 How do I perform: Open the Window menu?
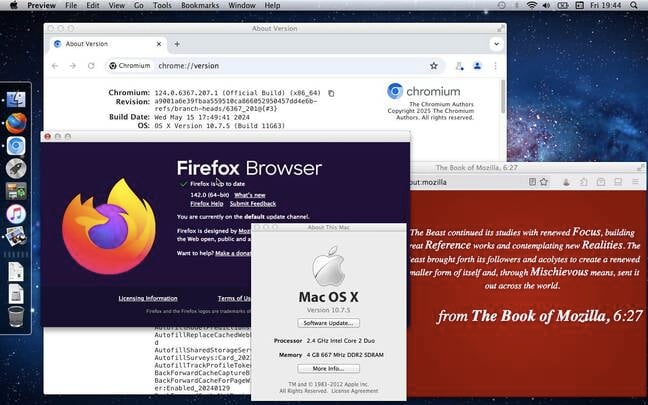pyautogui.click(x=242, y=5)
